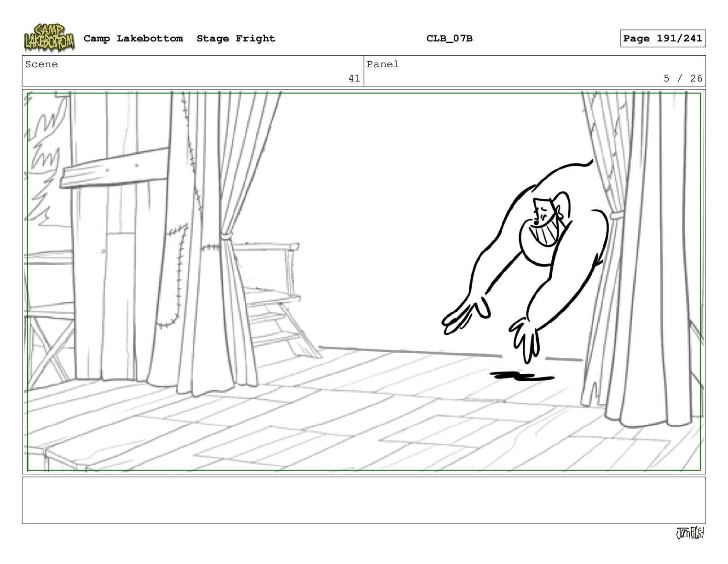Viewport: 728px width, 564px height.
Task: Click the 'Panel' label
Action: tap(382, 64)
